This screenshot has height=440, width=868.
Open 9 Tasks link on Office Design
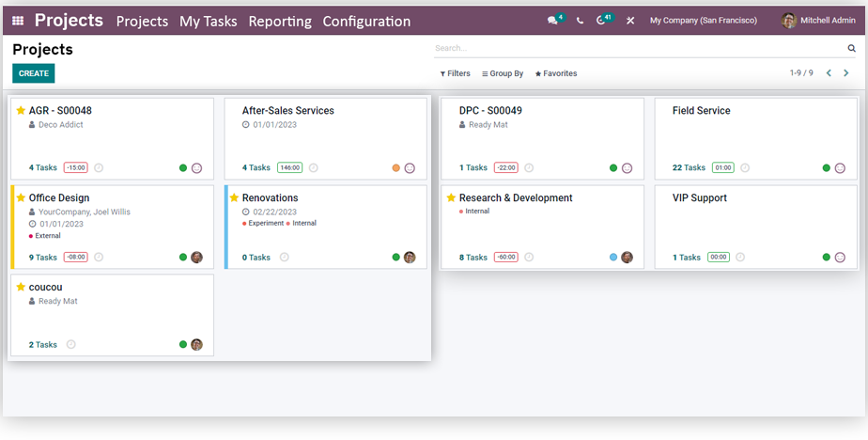click(42, 257)
